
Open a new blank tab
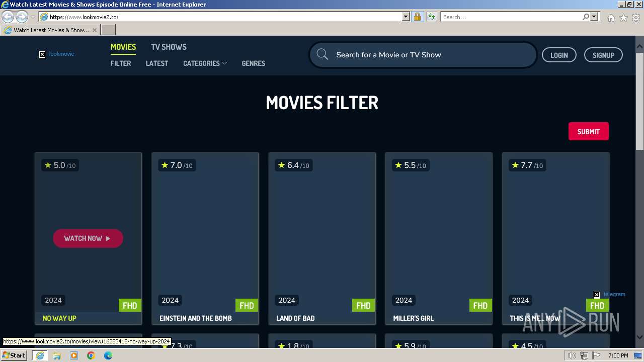coord(108,30)
